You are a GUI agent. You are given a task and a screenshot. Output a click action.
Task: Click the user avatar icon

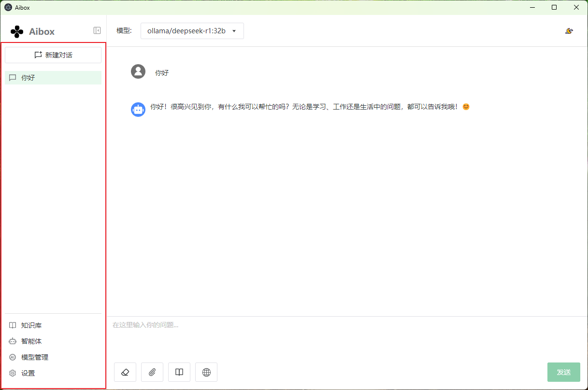[138, 71]
